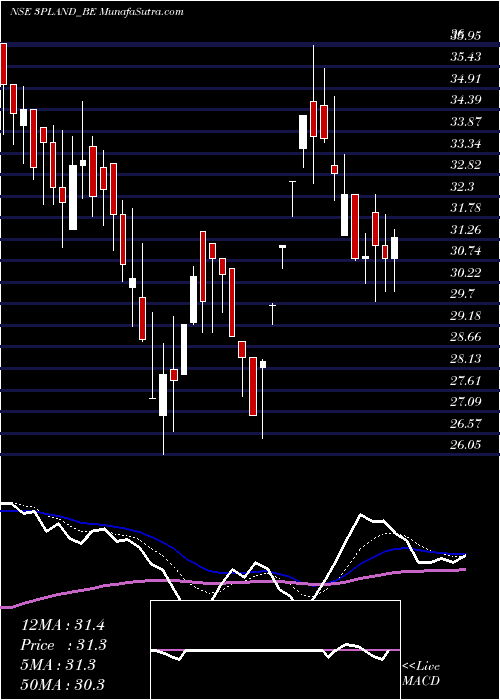This screenshot has width=500, height=700.
Task: Select the 31.78 price axis label
Action: (466, 208)
